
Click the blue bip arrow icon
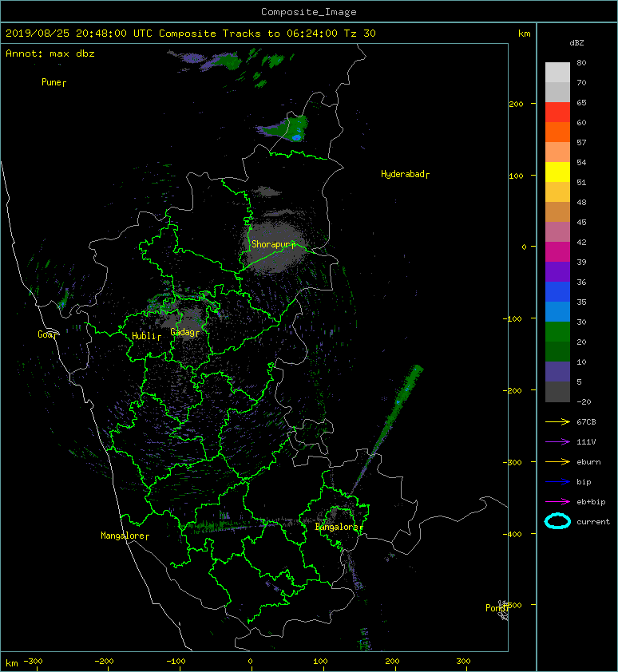click(557, 482)
